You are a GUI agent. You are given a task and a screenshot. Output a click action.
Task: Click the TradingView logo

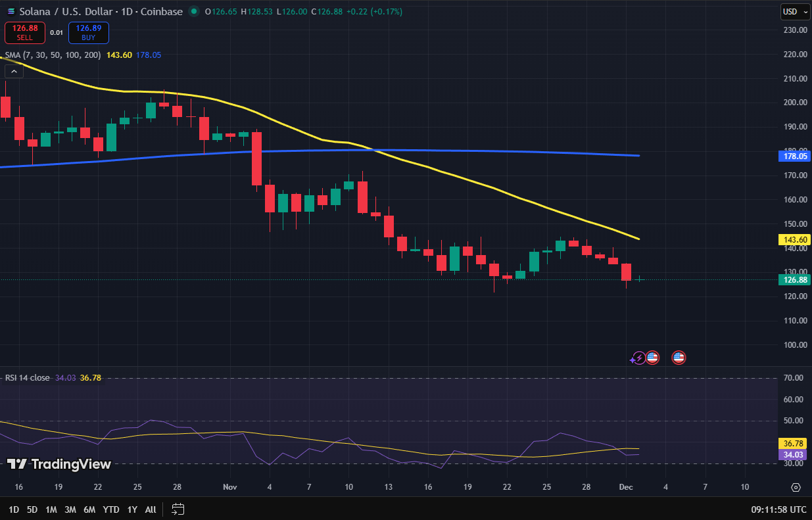(x=59, y=464)
